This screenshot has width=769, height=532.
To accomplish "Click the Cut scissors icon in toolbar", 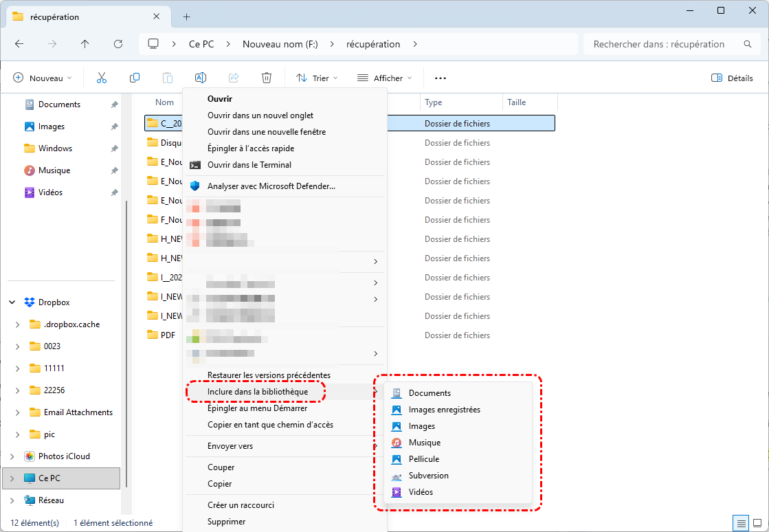I will pos(102,78).
